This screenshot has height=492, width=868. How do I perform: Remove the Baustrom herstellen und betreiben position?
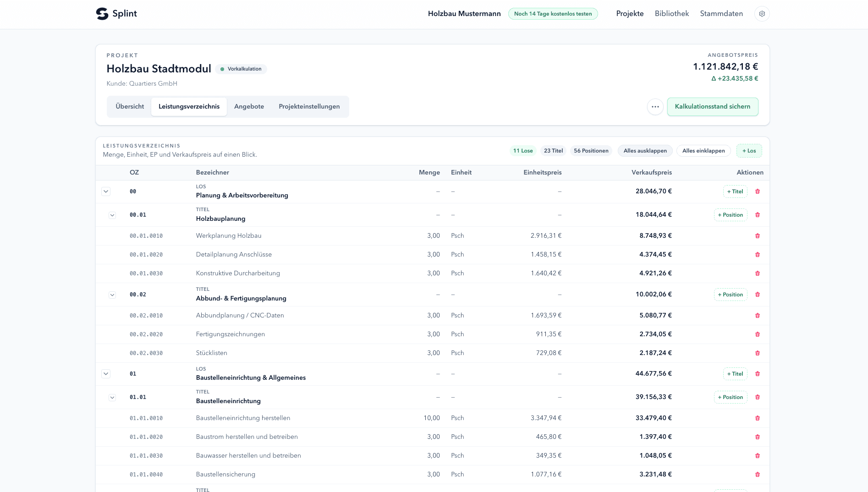pyautogui.click(x=758, y=437)
